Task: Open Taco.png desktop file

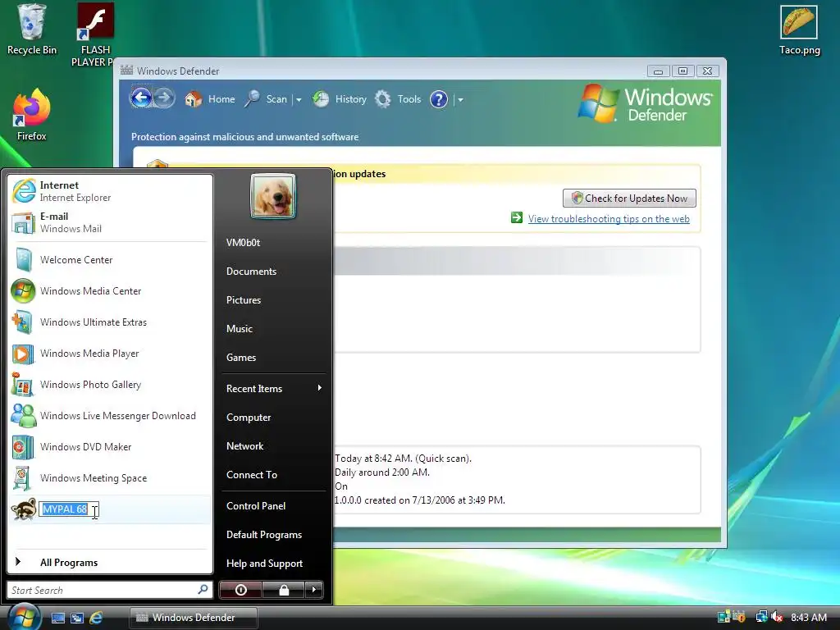Action: point(799,30)
